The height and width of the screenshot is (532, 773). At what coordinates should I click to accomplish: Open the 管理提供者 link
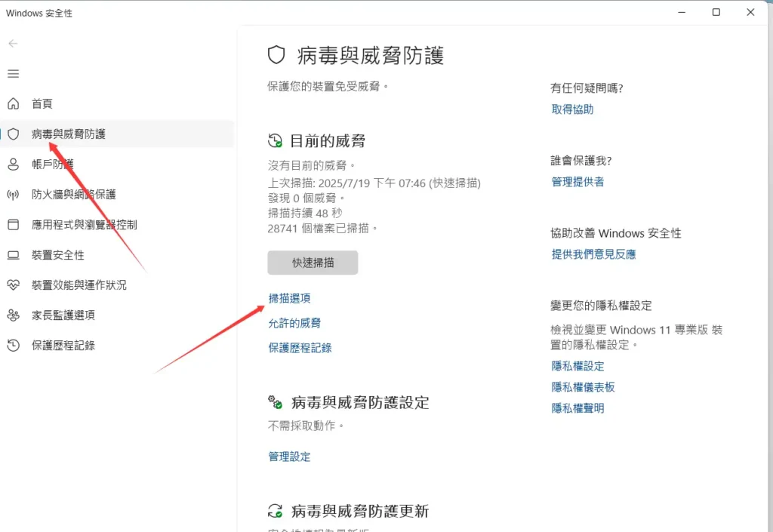577,182
